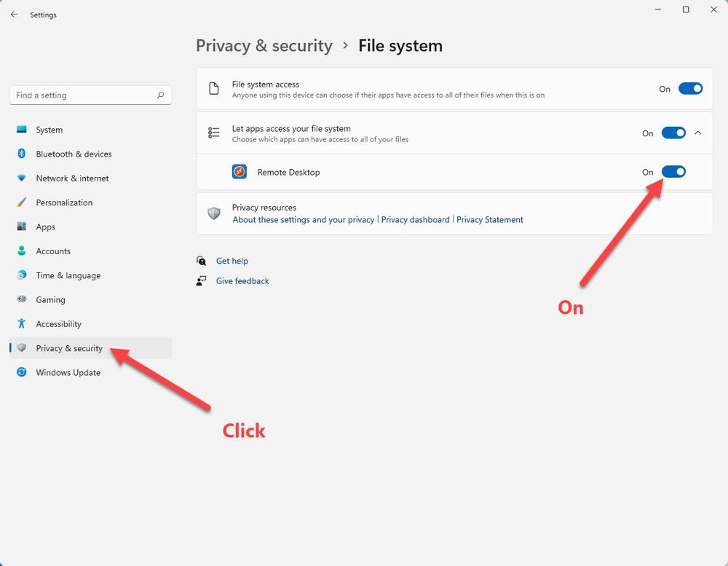Screen dimensions: 728x566
Task: Click the back arrow icon in Settings
Action: click(x=14, y=15)
